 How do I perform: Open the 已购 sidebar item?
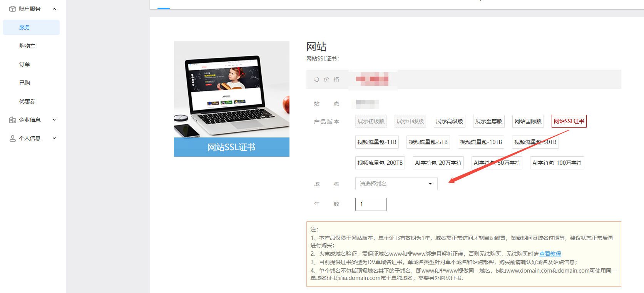pos(25,83)
